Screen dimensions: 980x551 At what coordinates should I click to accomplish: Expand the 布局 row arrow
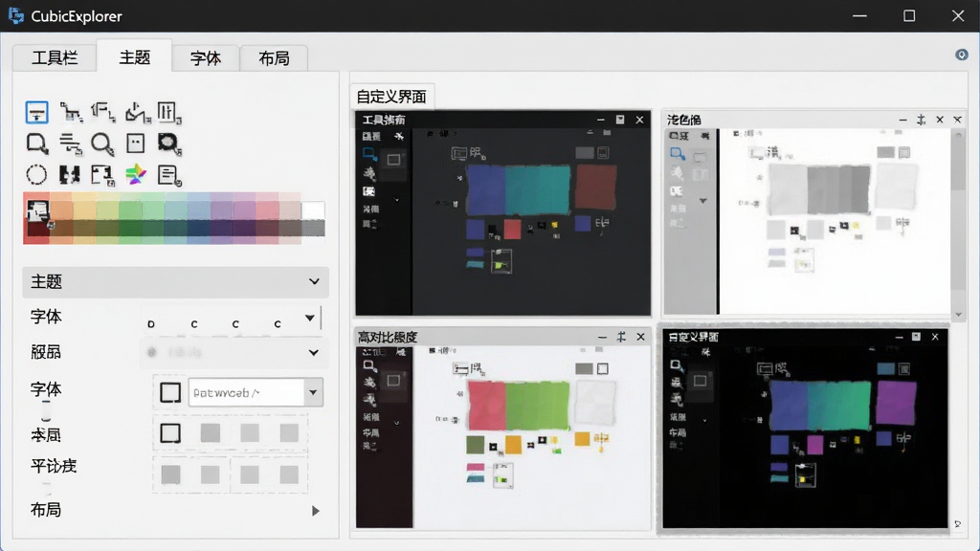(316, 511)
